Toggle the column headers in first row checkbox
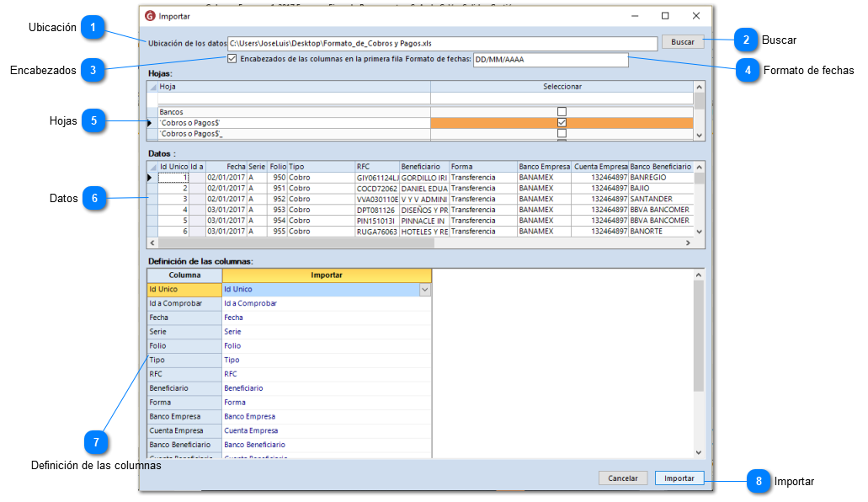 coord(232,59)
